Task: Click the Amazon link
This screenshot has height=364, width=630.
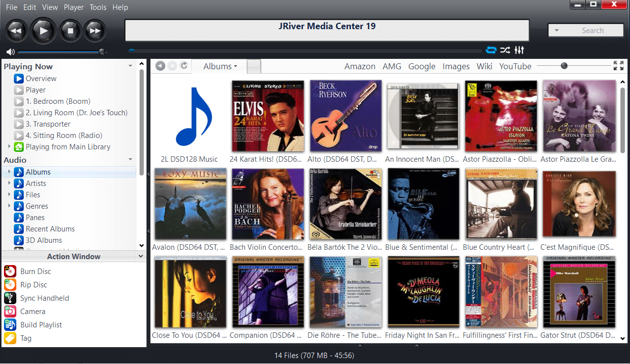Action: (360, 66)
